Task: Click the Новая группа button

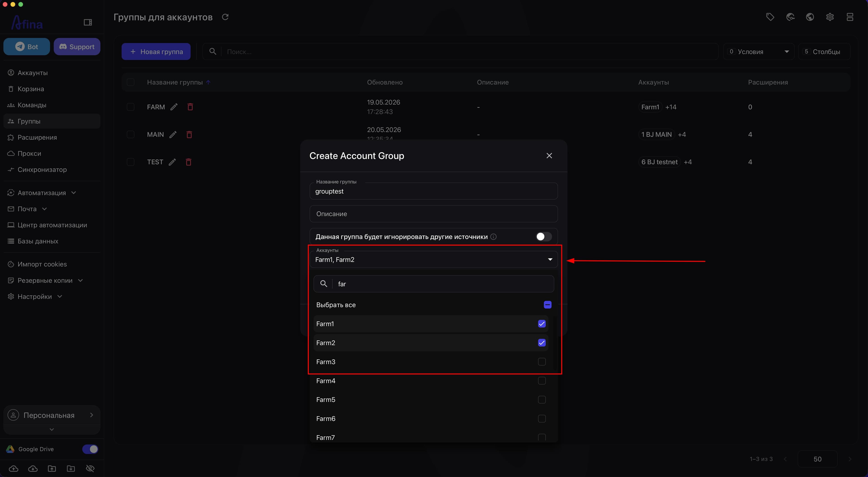Action: (156, 52)
